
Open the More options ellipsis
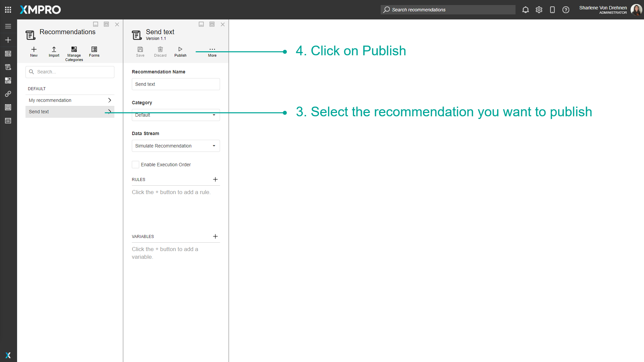click(212, 49)
